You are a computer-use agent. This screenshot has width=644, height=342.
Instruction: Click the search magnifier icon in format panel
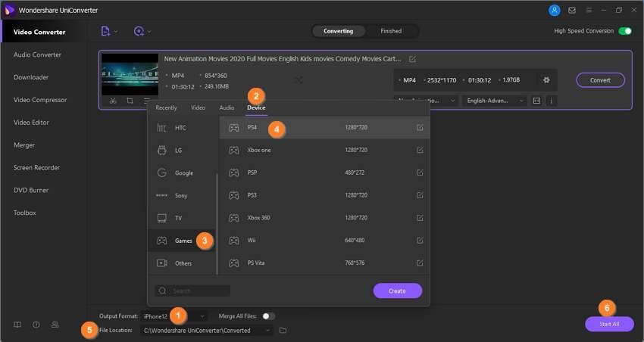pyautogui.click(x=162, y=291)
